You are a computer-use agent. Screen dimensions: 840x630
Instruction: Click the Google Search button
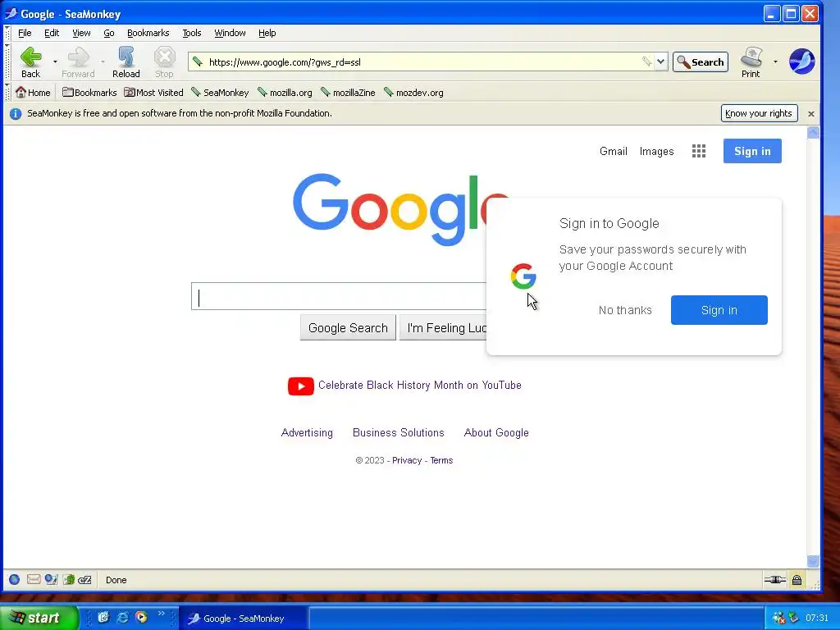[348, 328]
